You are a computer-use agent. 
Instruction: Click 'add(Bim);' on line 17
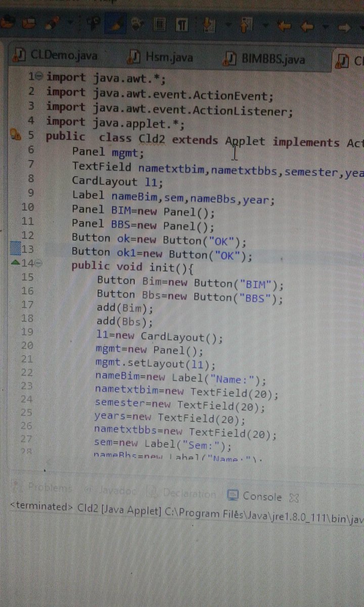click(x=124, y=307)
